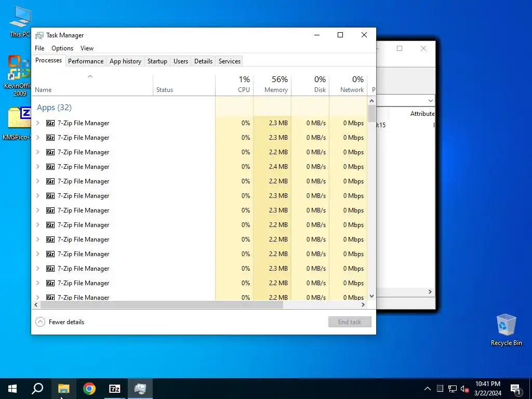This screenshot has height=399, width=532.
Task: Expand the second 7-Zip File Manager entry
Action: [x=37, y=138]
